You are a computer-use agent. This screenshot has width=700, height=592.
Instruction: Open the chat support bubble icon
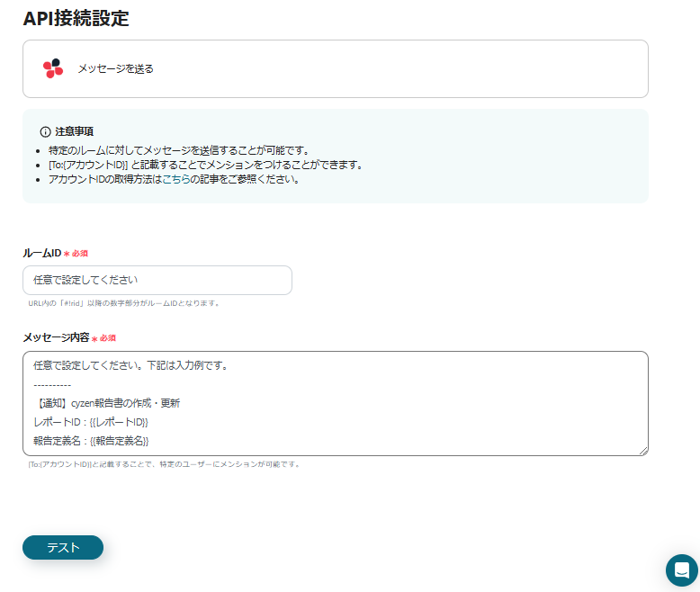pos(682,570)
